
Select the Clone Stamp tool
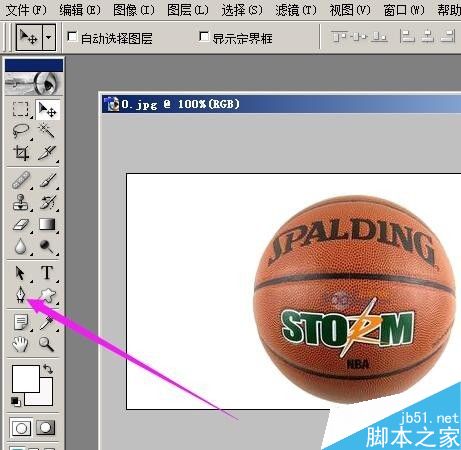[20, 202]
